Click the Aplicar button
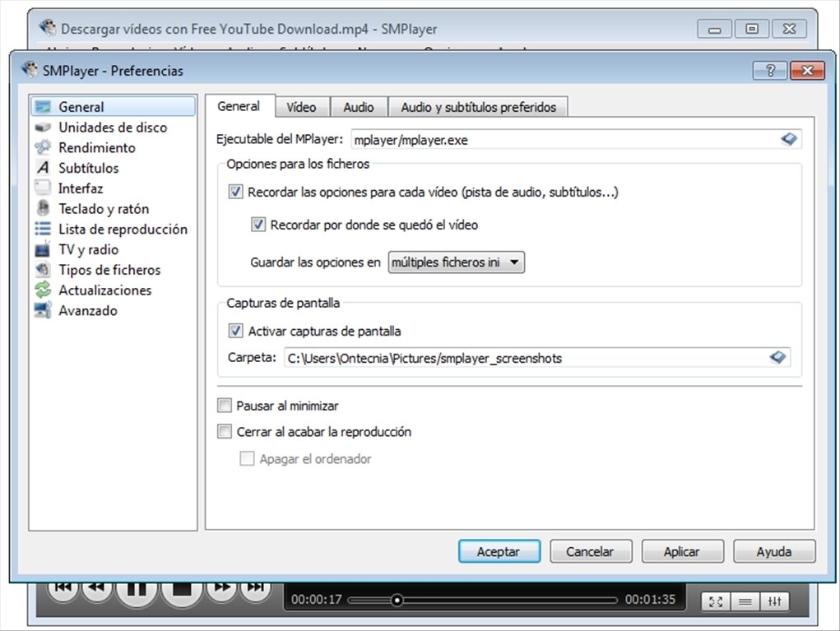The width and height of the screenshot is (840, 631). (x=682, y=551)
